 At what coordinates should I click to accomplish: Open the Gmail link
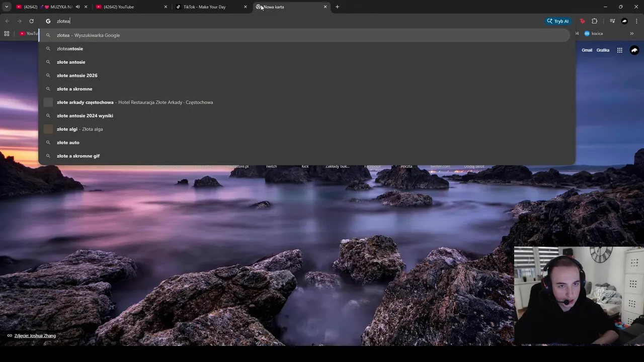pyautogui.click(x=587, y=50)
